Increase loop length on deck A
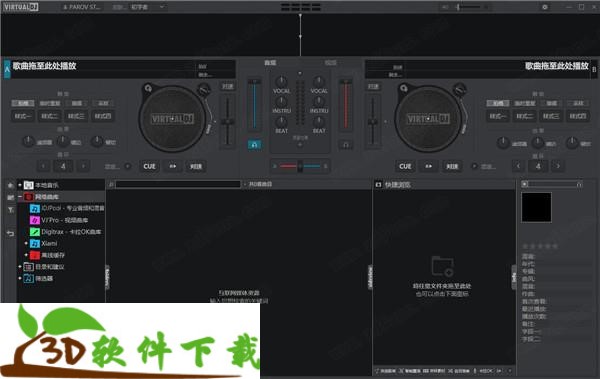This screenshot has height=379, width=600. (x=83, y=166)
